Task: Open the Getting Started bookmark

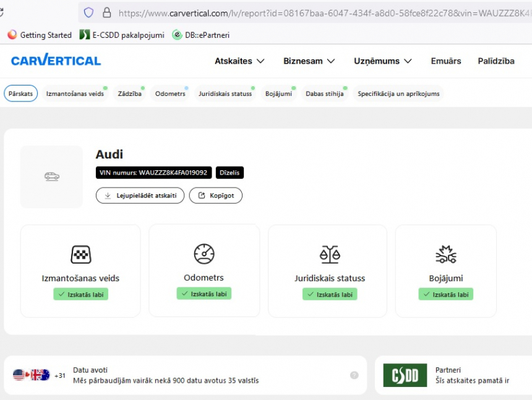Action: tap(40, 35)
